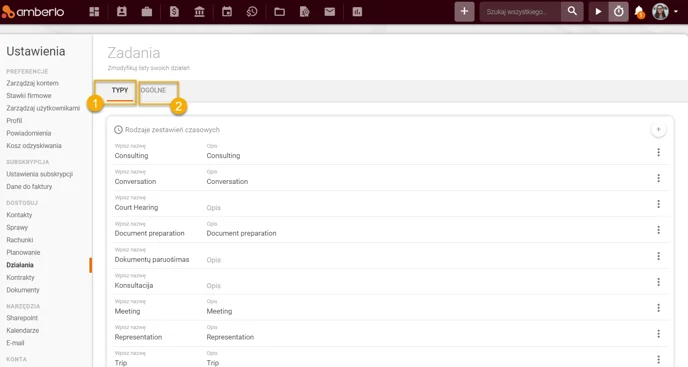Open E-mail tools settings
688x367 pixels.
(x=15, y=343)
